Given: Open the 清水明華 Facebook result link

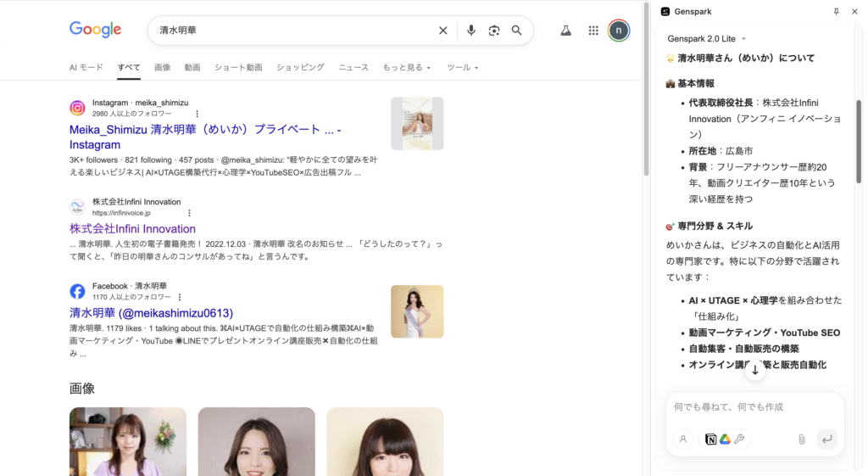Looking at the screenshot, I should pyautogui.click(x=151, y=313).
